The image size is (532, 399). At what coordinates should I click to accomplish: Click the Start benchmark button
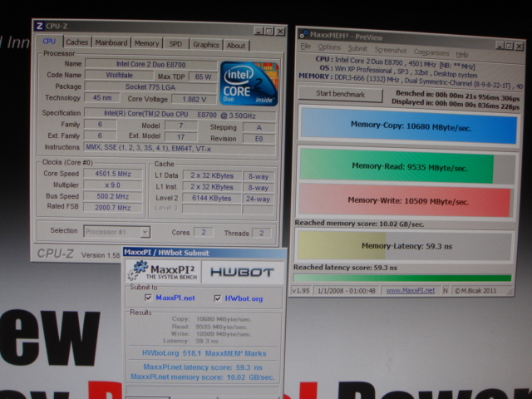pyautogui.click(x=340, y=94)
